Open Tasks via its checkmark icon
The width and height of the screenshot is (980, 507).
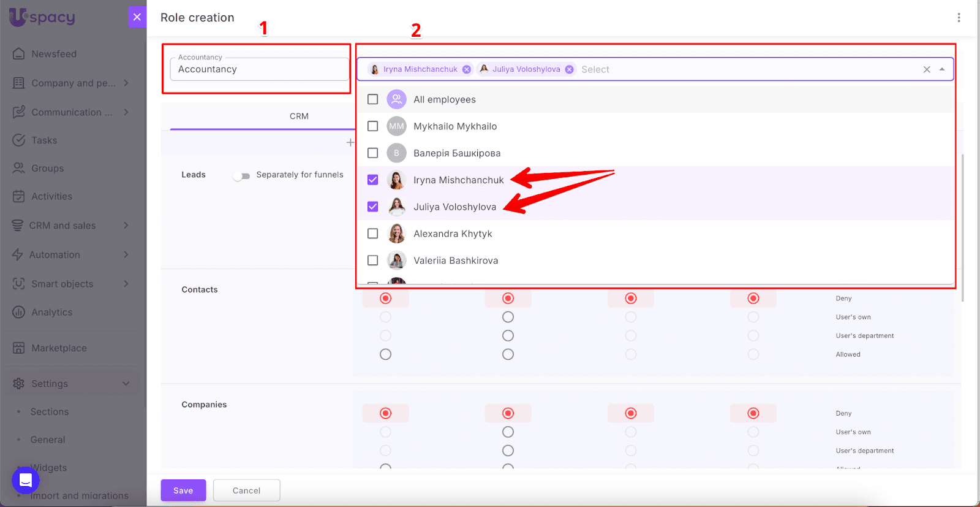pyautogui.click(x=19, y=140)
